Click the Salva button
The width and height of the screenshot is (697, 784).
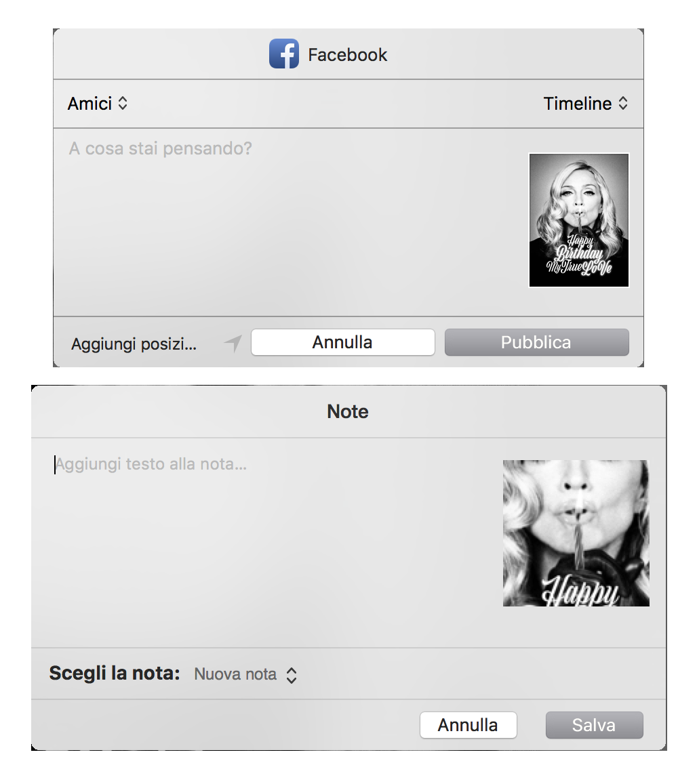pyautogui.click(x=594, y=725)
